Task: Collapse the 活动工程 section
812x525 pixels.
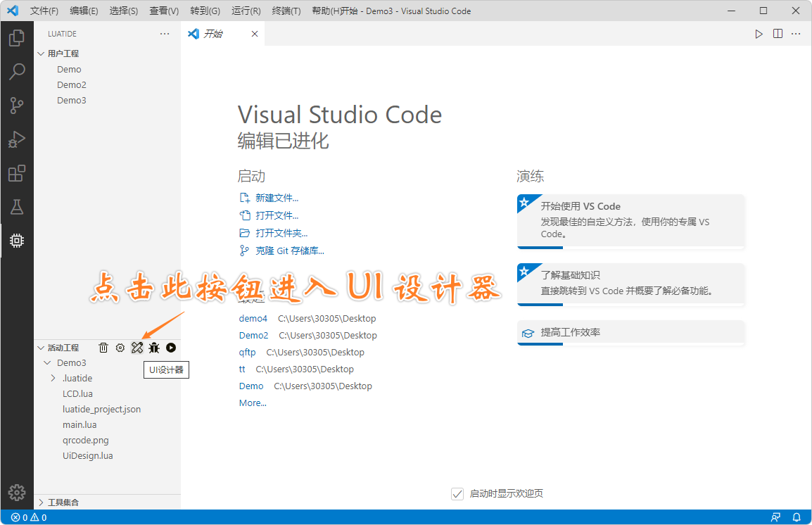Action: point(41,348)
